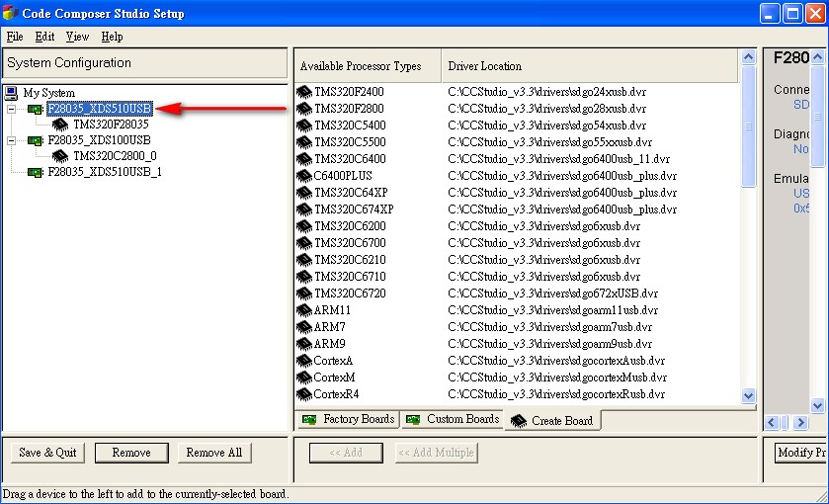Viewport: 829px width, 504px height.
Task: Click the chip icon of CortexM
Action: click(x=304, y=378)
